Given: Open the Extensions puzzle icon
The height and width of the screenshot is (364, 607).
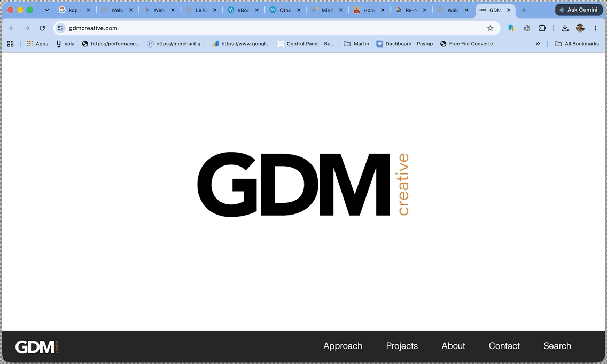Looking at the screenshot, I should coord(542,28).
